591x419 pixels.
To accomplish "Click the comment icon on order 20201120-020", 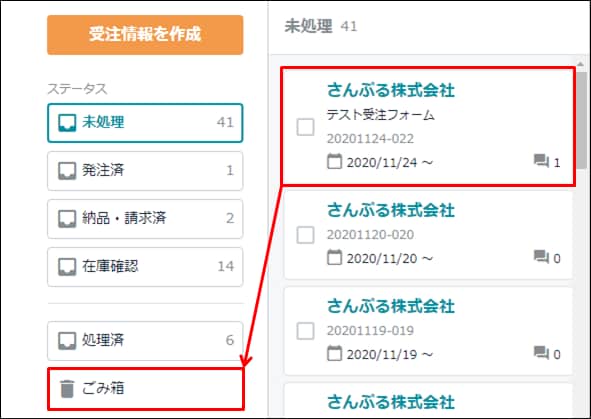I will pyautogui.click(x=541, y=257).
